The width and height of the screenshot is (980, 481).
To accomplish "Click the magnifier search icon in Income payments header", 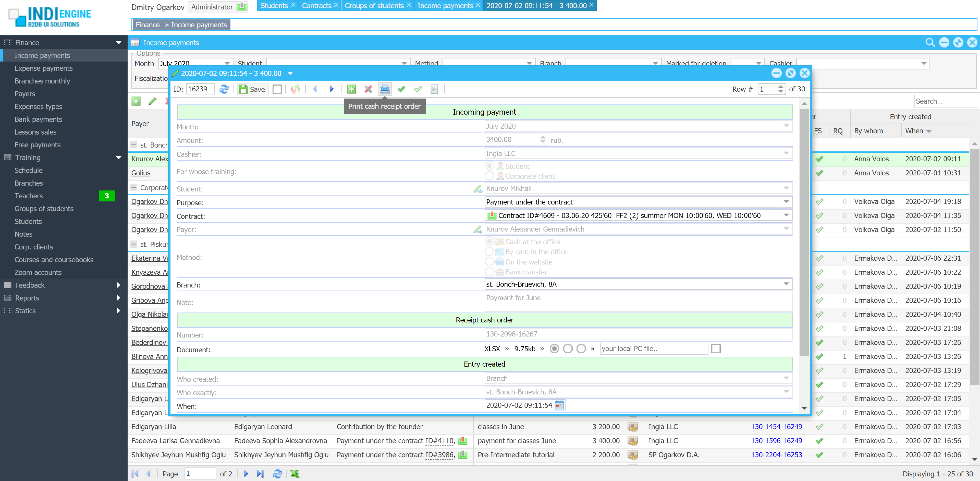I will coord(930,43).
